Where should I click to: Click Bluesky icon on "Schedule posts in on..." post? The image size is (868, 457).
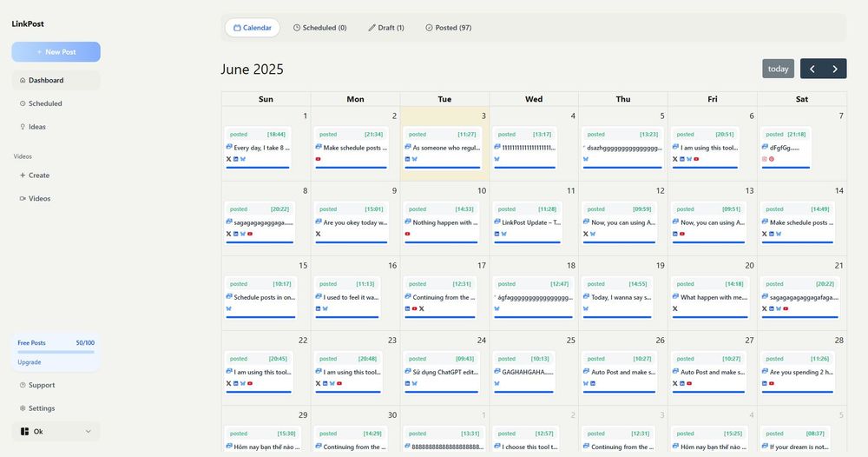tap(228, 308)
